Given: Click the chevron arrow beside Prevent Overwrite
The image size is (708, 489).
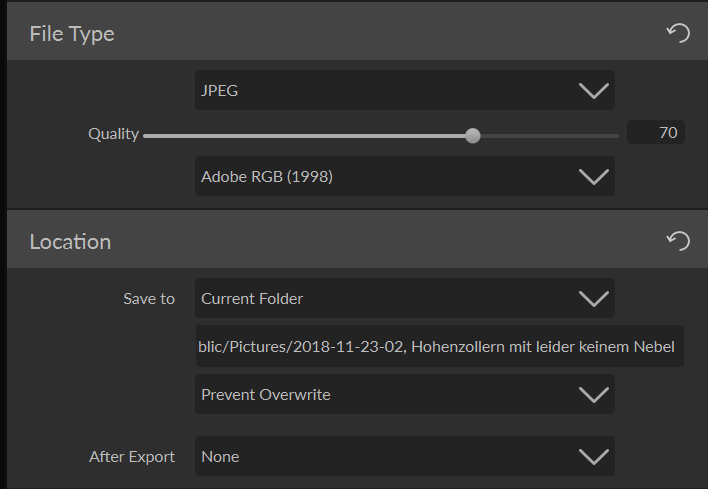Looking at the screenshot, I should [594, 395].
